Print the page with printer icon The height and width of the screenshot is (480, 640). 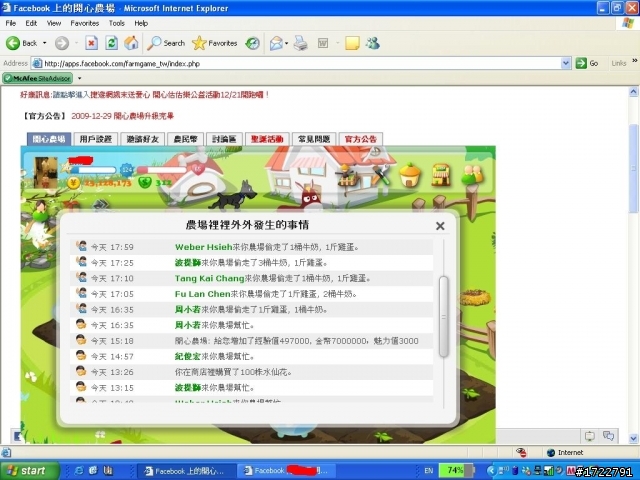click(301, 43)
